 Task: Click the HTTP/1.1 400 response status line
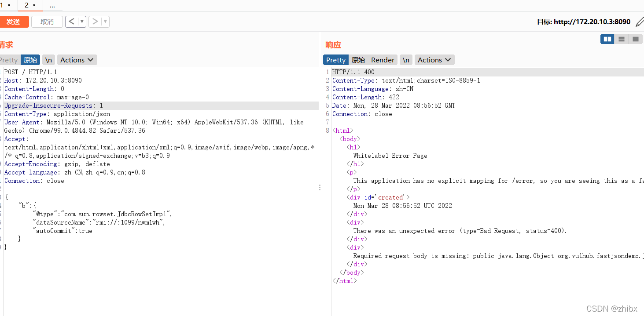click(353, 72)
